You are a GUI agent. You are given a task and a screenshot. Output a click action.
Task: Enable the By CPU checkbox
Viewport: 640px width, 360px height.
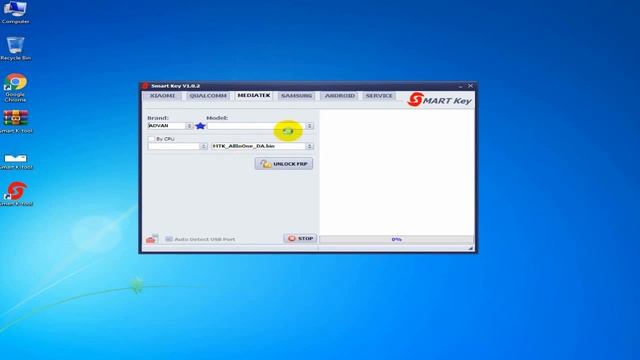pyautogui.click(x=151, y=139)
